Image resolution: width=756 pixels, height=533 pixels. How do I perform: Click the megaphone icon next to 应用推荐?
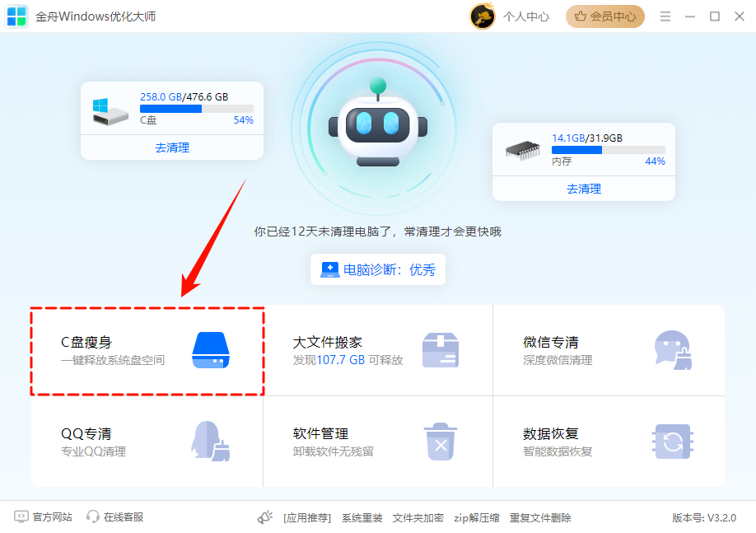265,517
